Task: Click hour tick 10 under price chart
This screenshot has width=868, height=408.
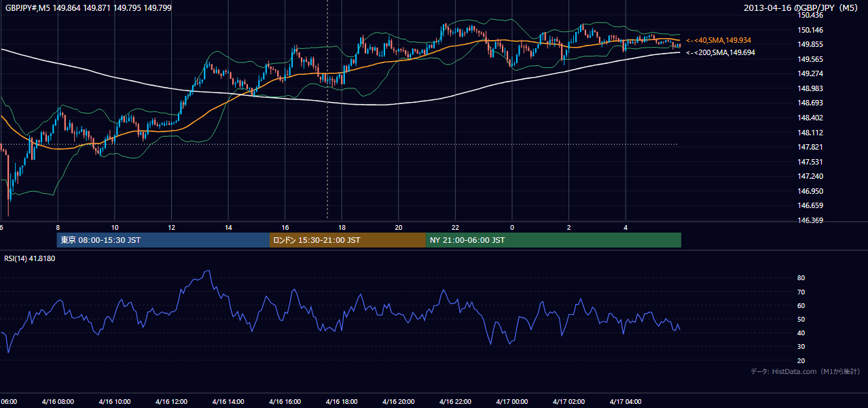Action: click(x=115, y=228)
